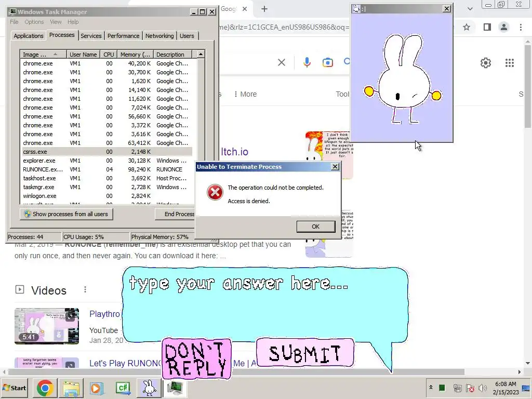Open Windows Media Player taskbar icon
The width and height of the screenshot is (532, 399).
click(97, 388)
